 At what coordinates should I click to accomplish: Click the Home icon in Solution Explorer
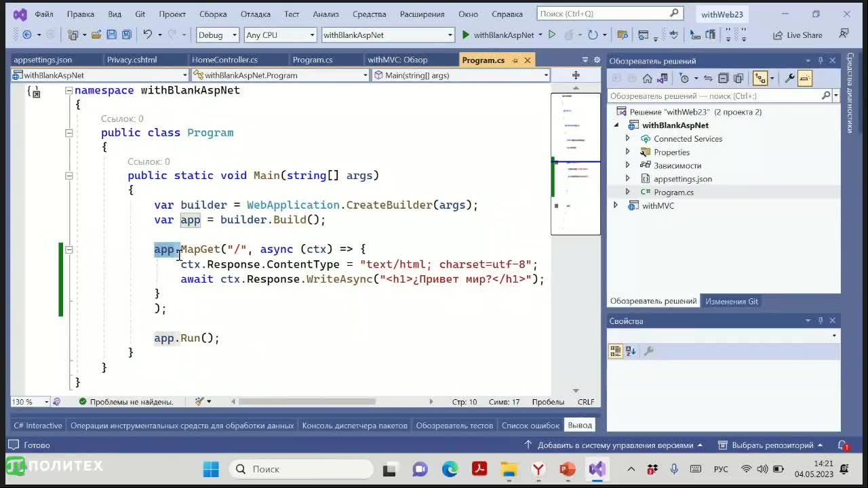(x=648, y=79)
